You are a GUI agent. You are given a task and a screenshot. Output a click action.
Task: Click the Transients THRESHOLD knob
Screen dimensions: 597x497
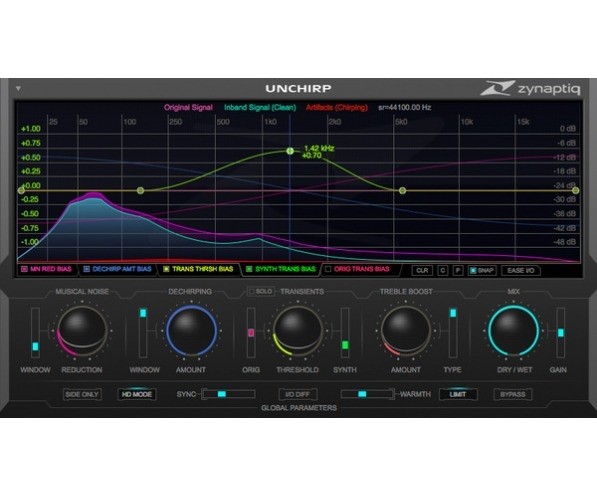click(298, 330)
